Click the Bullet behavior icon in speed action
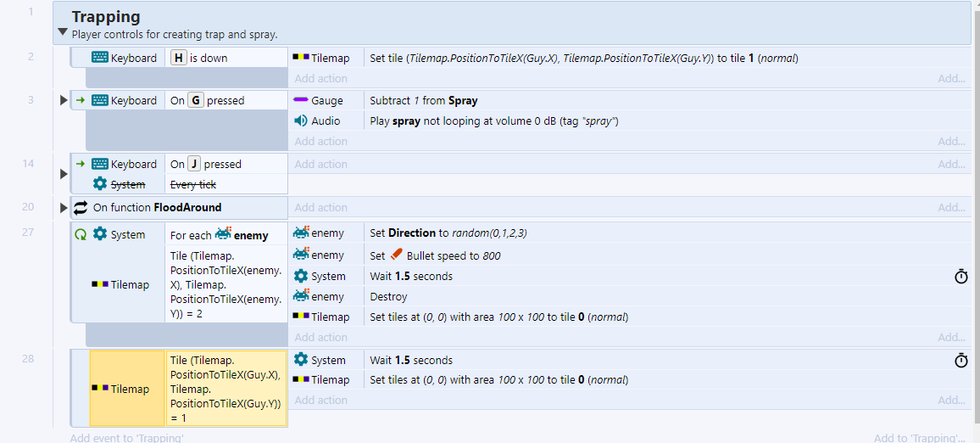The height and width of the screenshot is (443, 980). 397,255
